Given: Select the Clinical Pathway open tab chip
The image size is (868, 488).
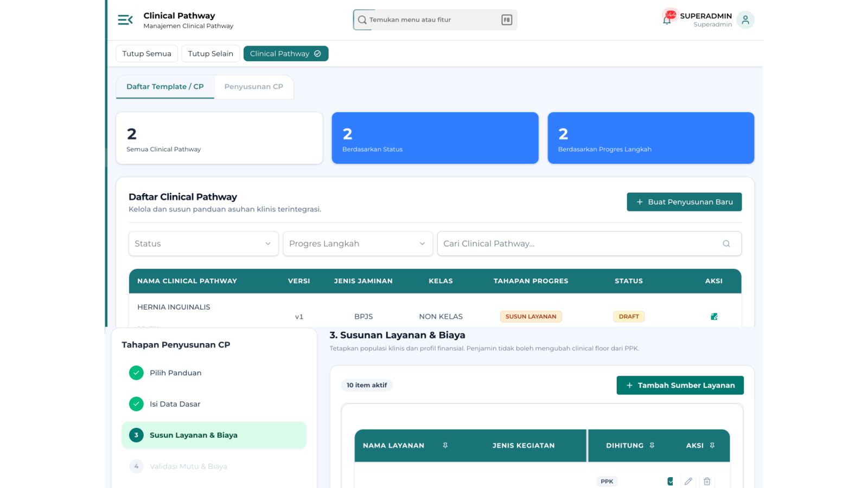Looking at the screenshot, I should click(286, 54).
